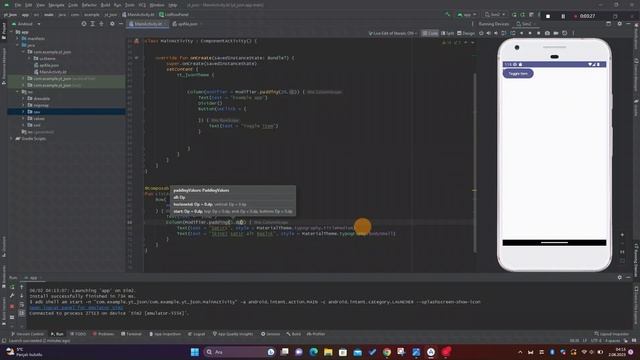Click the emulator volume down icon
The width and height of the screenshot is (640, 360).
coord(496,33)
